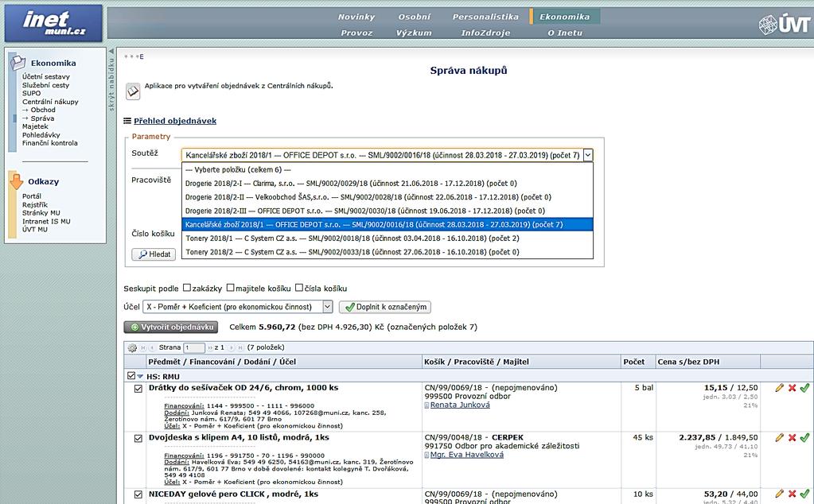Delete Drátky do sešívaček row with red cross
The image size is (814, 504).
click(793, 388)
